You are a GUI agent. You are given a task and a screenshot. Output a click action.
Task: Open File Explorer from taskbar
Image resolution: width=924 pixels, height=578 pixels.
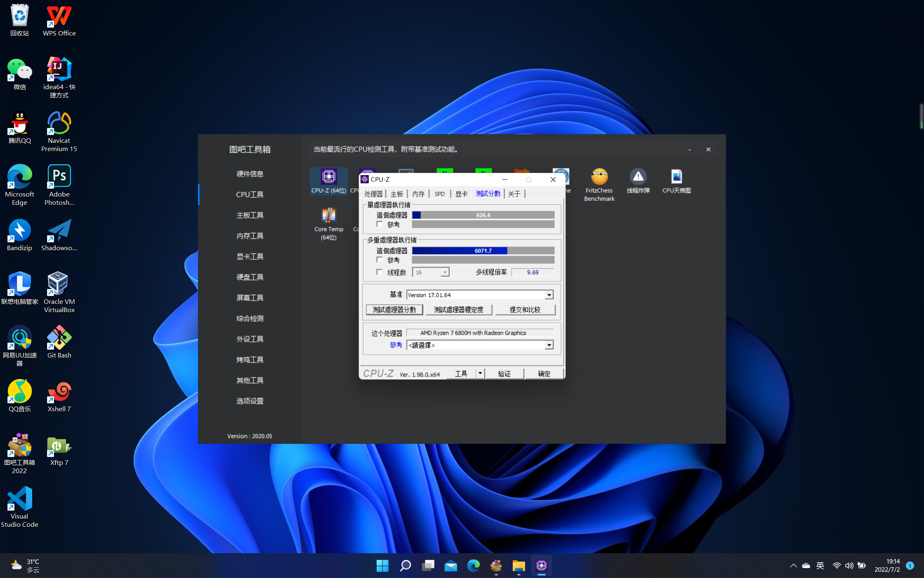coord(519,566)
